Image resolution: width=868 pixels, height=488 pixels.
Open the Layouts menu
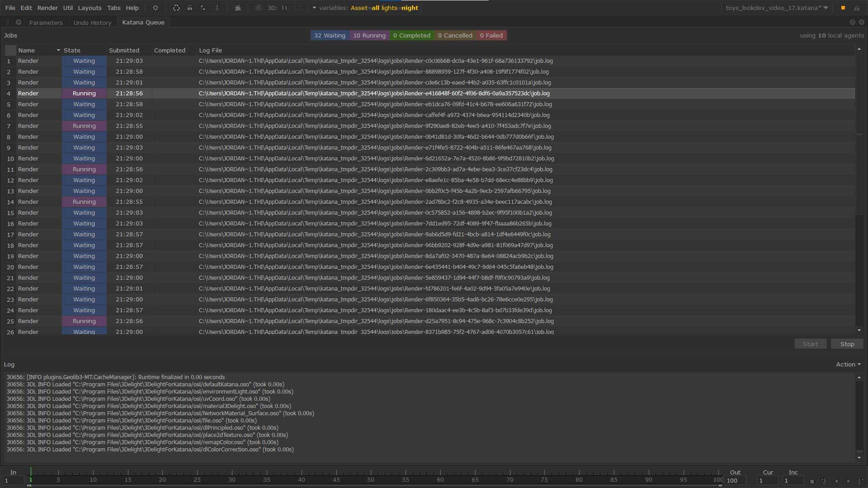click(x=90, y=8)
